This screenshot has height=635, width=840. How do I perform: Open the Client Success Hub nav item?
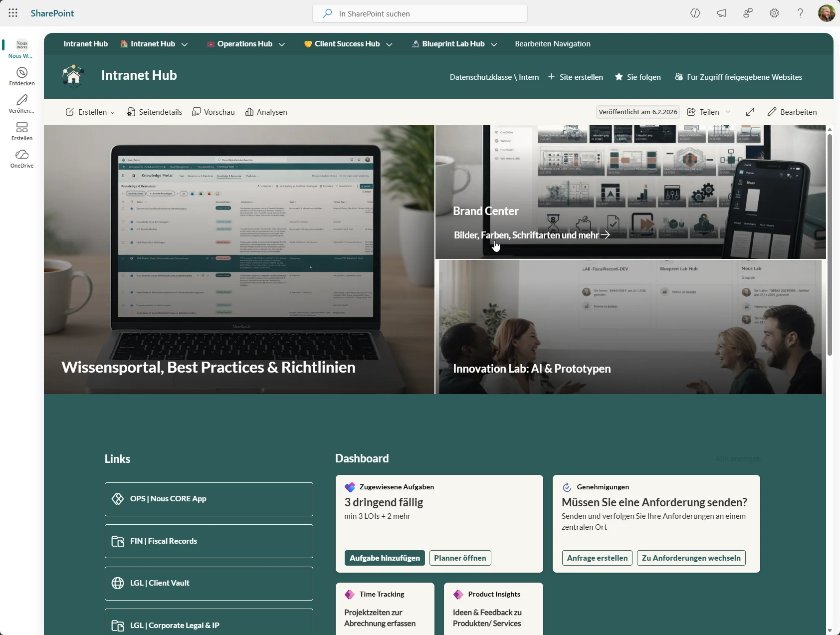[x=342, y=44]
